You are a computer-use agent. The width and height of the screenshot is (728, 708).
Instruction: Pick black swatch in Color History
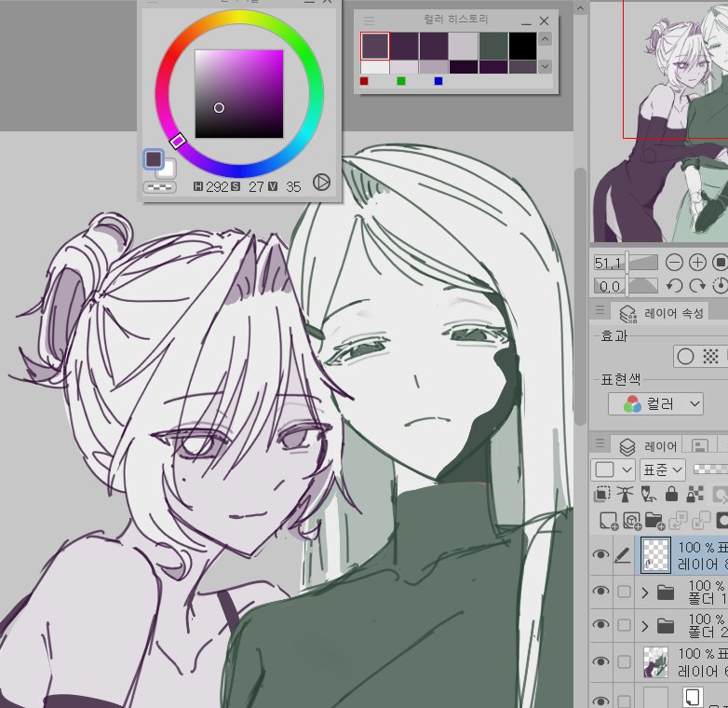click(523, 46)
